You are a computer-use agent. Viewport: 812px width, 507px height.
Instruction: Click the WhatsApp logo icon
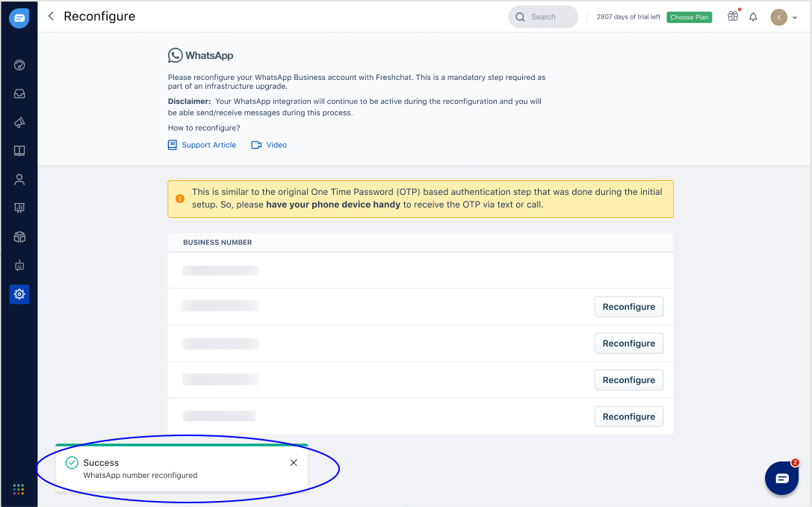click(175, 55)
